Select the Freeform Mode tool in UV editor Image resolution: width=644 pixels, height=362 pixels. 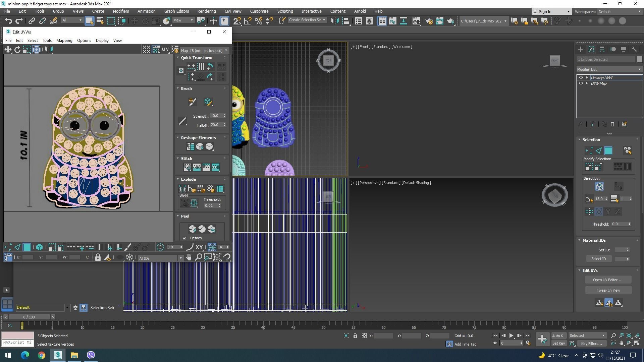click(x=36, y=50)
